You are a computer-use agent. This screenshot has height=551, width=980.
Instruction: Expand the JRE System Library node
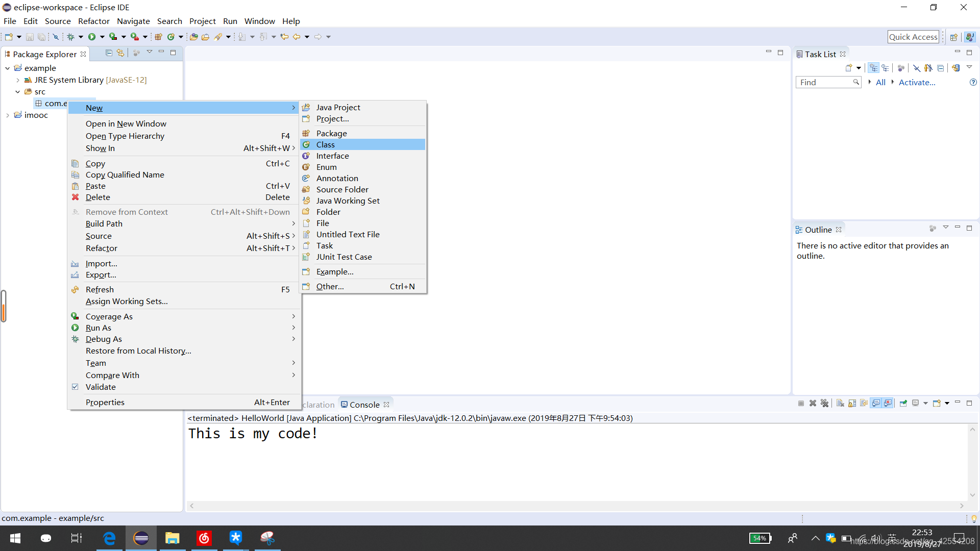click(x=17, y=80)
